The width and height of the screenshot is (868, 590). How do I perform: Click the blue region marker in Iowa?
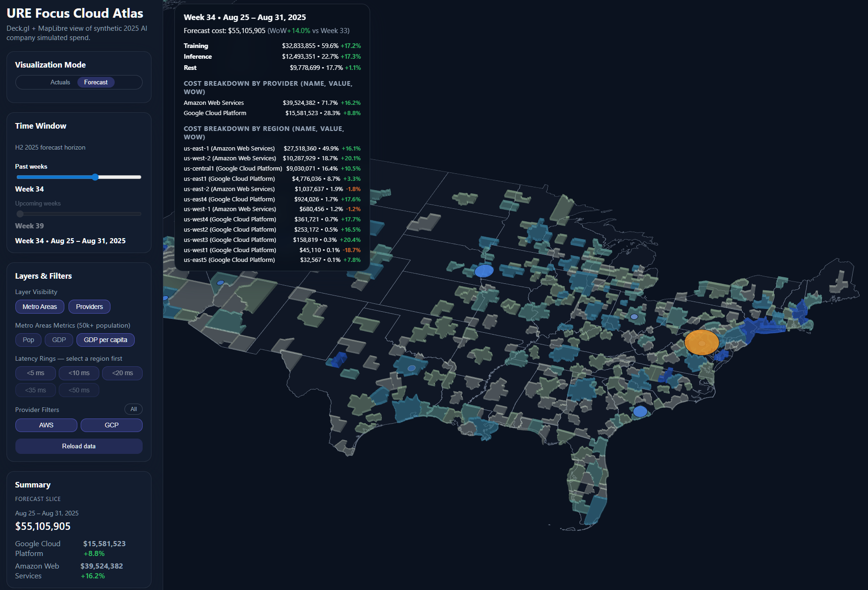[484, 271]
